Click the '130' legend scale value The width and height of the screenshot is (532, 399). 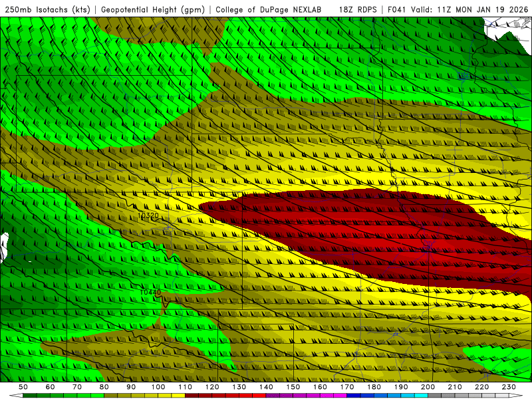[x=239, y=387]
